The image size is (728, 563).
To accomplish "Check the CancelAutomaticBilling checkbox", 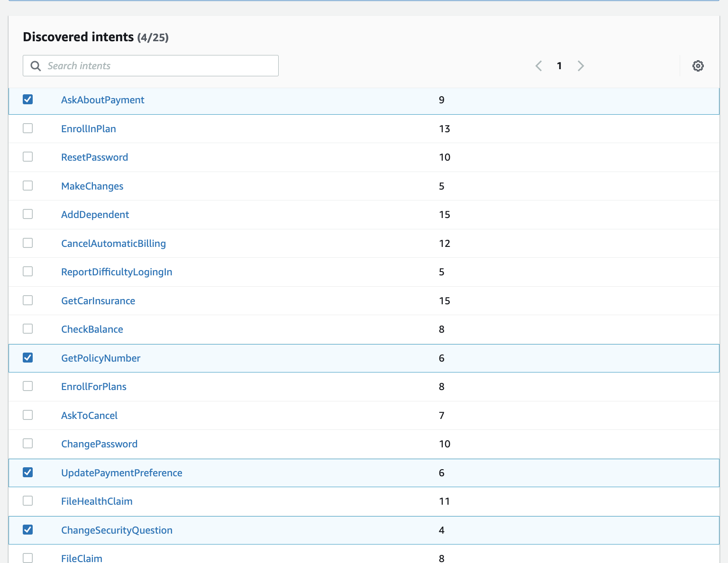I will [28, 243].
